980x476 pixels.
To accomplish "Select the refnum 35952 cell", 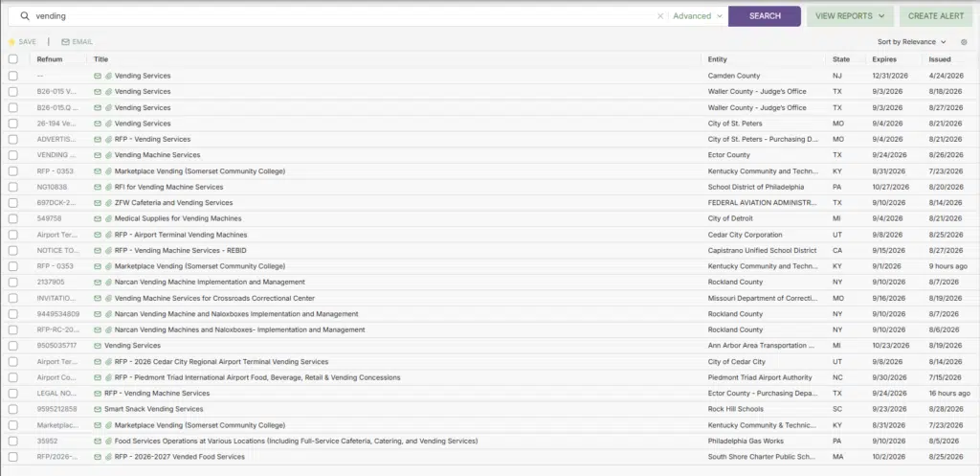I will [x=47, y=441].
